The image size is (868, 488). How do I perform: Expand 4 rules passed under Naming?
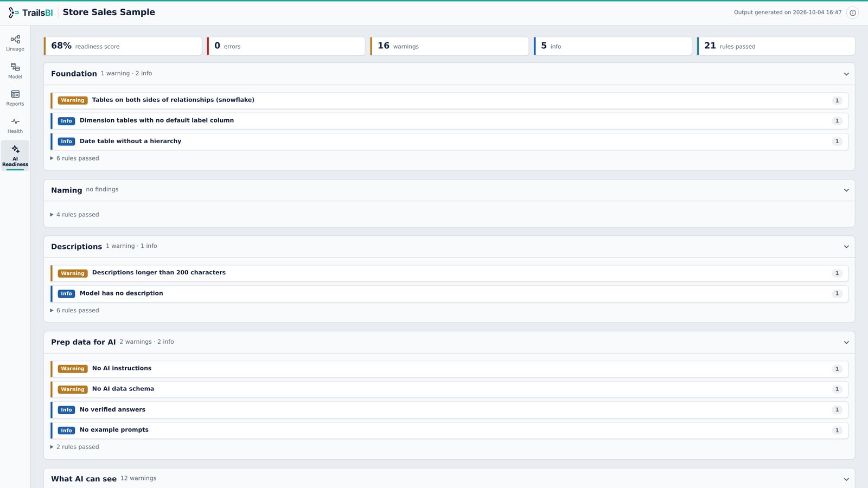click(75, 215)
